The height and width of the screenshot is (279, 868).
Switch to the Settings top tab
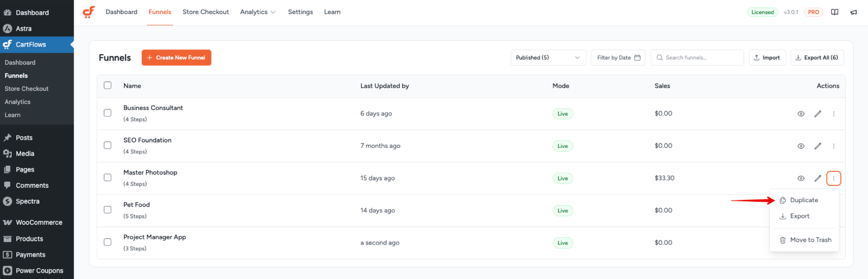pyautogui.click(x=300, y=12)
